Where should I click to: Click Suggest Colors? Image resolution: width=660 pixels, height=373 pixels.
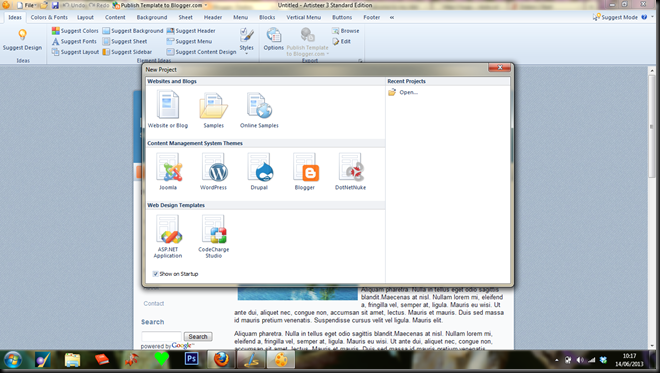point(75,31)
